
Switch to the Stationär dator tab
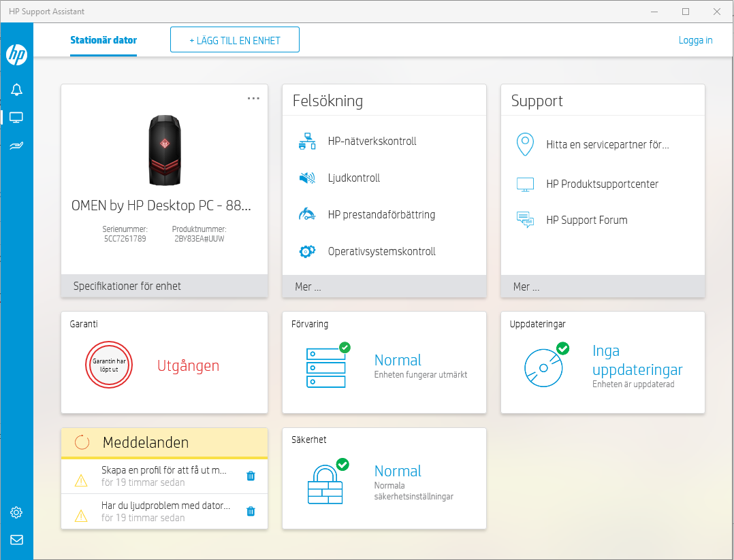tap(103, 41)
